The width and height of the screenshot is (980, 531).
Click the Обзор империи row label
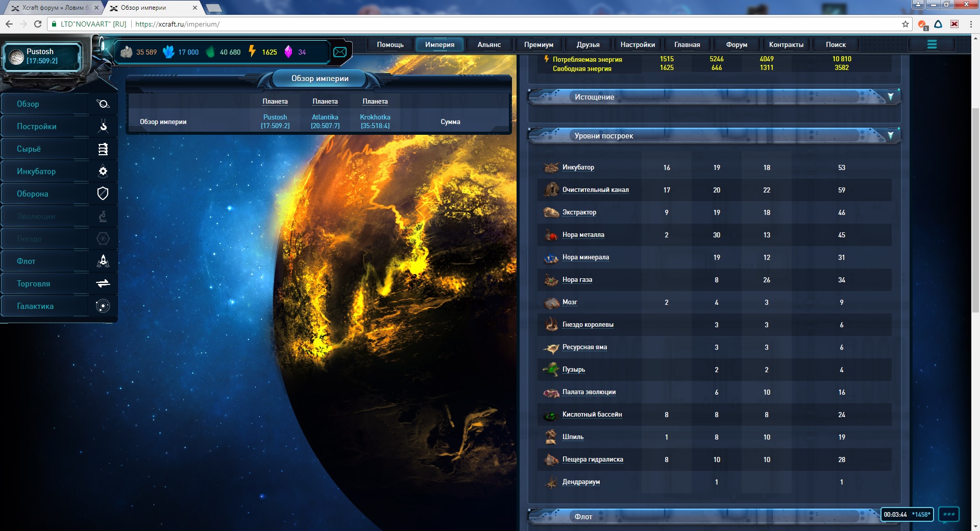163,122
